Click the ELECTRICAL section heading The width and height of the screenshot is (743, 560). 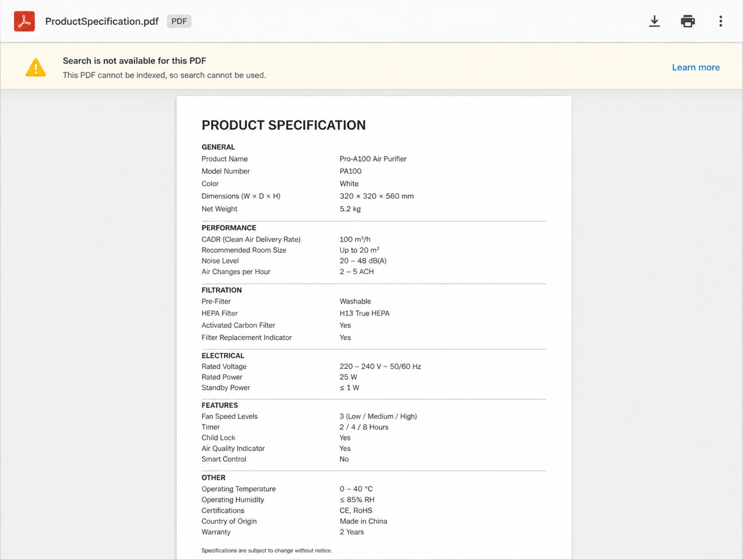tap(223, 356)
